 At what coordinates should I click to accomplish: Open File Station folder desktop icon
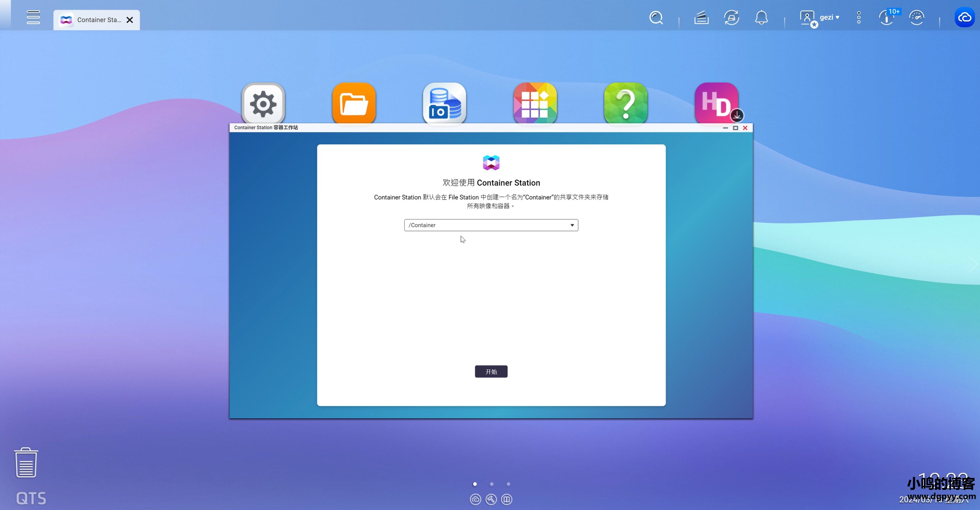[354, 103]
